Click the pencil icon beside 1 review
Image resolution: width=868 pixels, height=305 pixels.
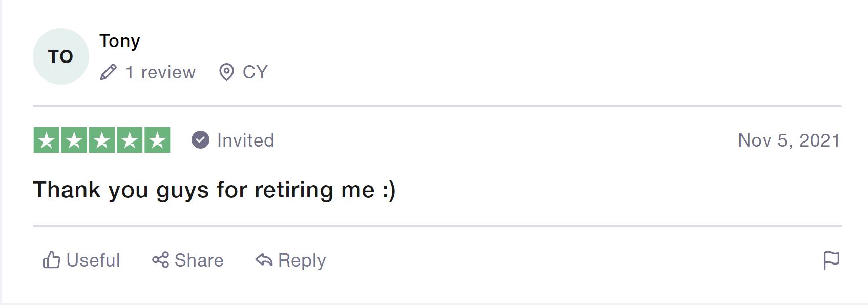coord(109,72)
